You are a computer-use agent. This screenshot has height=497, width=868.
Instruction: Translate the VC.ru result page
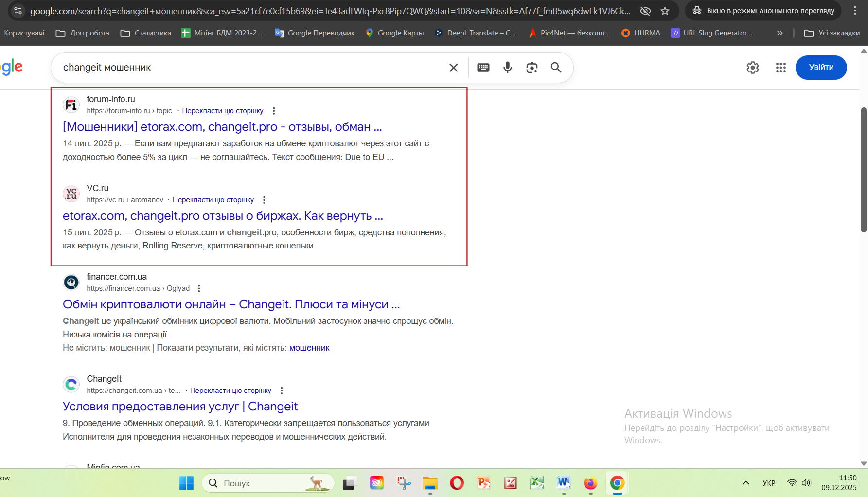[213, 200]
